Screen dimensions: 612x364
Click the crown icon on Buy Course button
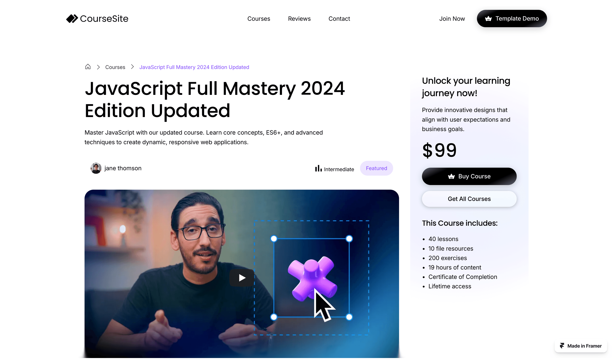451,176
